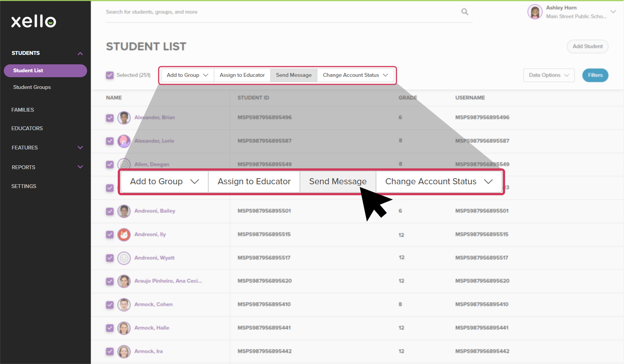Click student ID MSPS987956895496
Image resolution: width=624 pixels, height=364 pixels.
coord(265,118)
